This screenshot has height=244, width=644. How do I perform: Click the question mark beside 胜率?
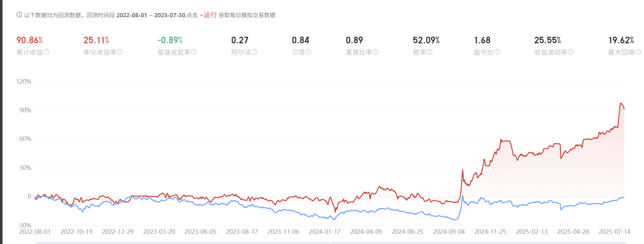429,52
